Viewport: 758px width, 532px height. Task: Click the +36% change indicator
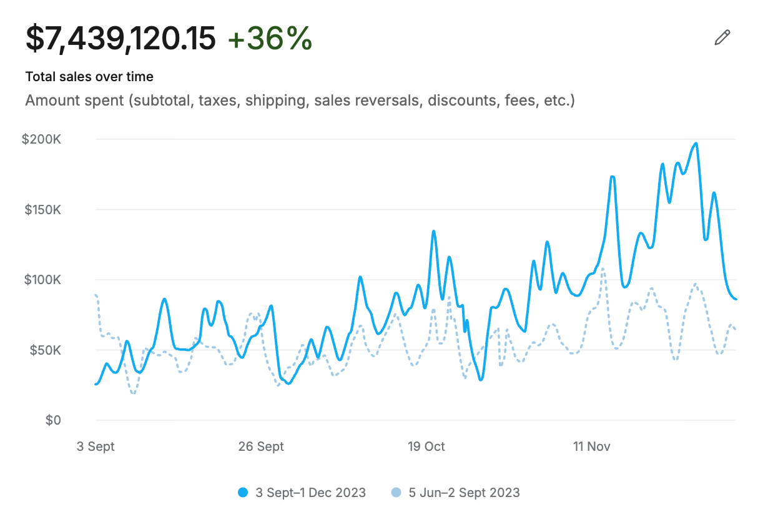point(270,39)
